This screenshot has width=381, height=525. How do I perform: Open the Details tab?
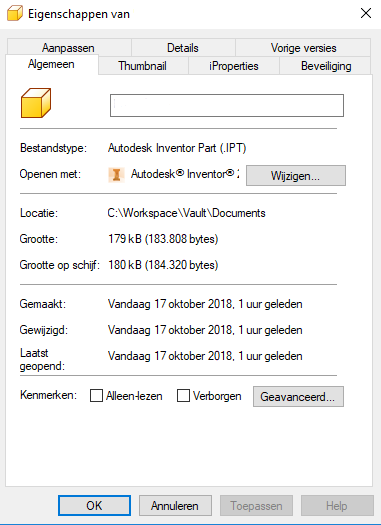point(183,48)
